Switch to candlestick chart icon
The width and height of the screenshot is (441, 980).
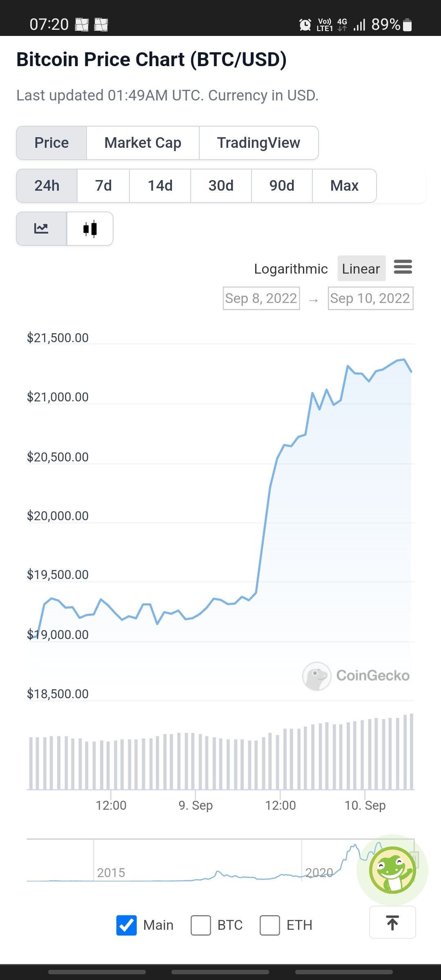[x=90, y=229]
